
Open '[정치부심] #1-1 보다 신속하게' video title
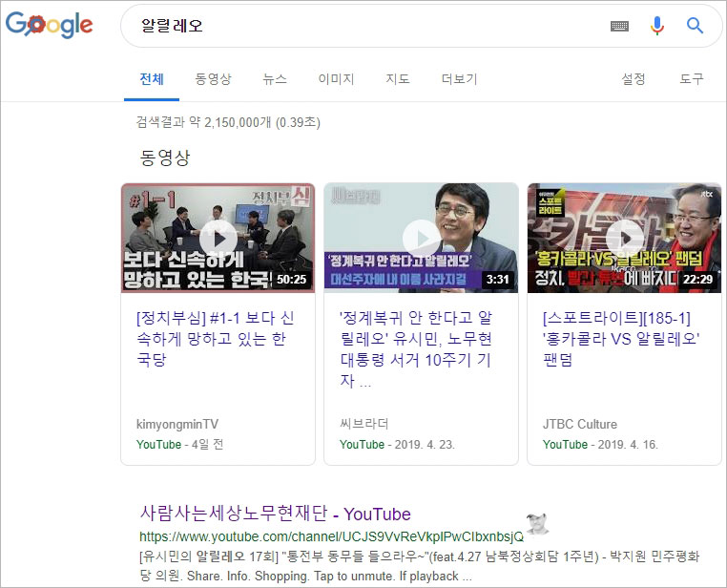[x=215, y=339]
